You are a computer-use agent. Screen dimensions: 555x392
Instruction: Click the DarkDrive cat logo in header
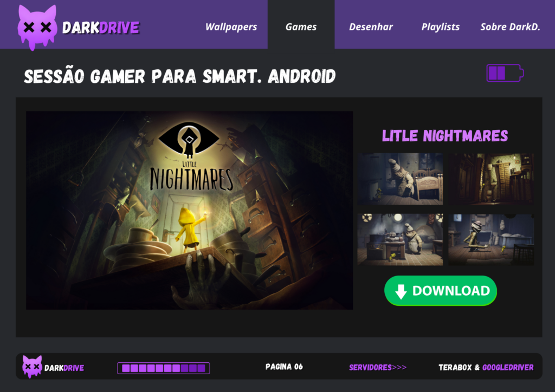pyautogui.click(x=37, y=27)
